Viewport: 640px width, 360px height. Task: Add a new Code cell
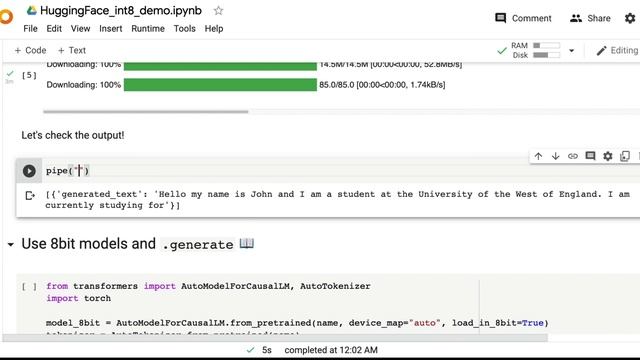point(30,50)
